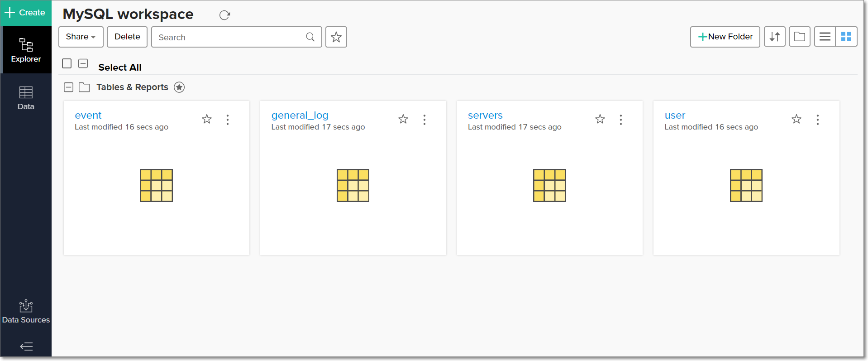The image size is (868, 361).
Task: Click the user table thumbnail icon
Action: [x=746, y=185]
